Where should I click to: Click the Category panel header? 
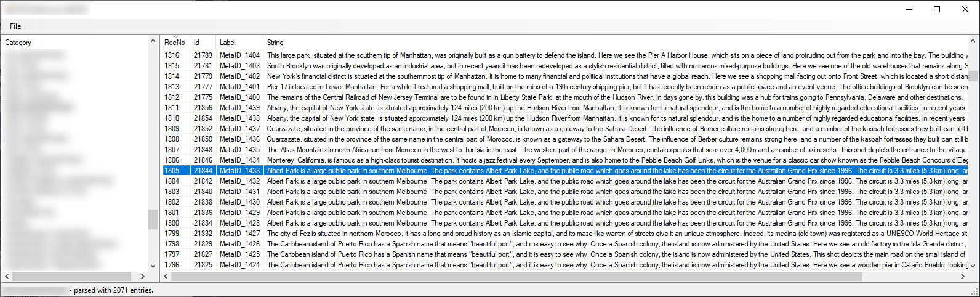(18, 43)
